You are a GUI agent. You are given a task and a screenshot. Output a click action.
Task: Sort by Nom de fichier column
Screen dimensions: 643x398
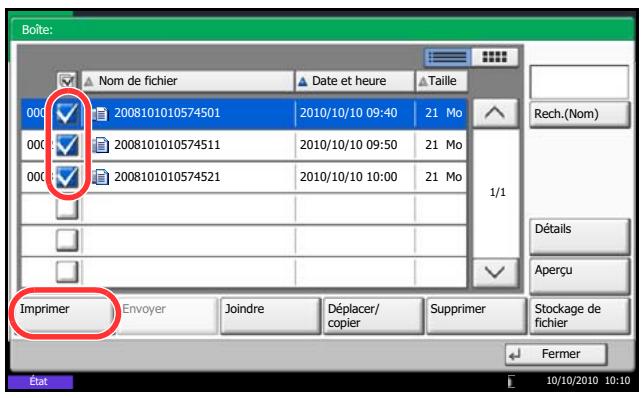[x=187, y=81]
